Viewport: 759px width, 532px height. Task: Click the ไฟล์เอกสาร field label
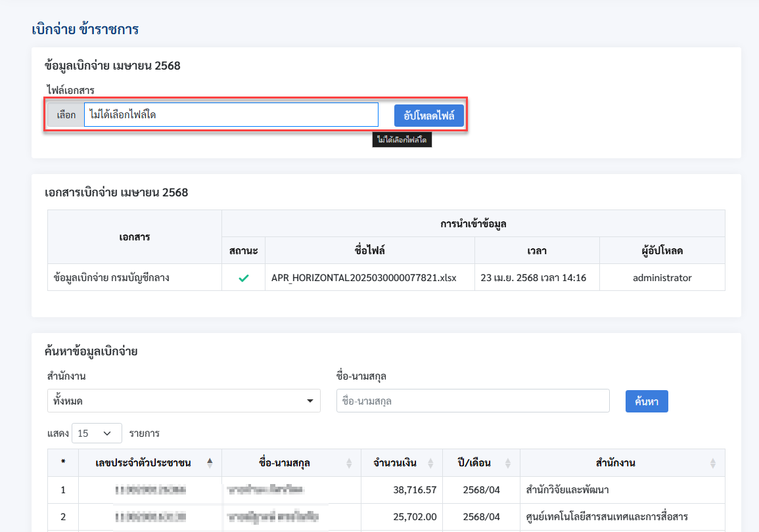pyautogui.click(x=71, y=90)
